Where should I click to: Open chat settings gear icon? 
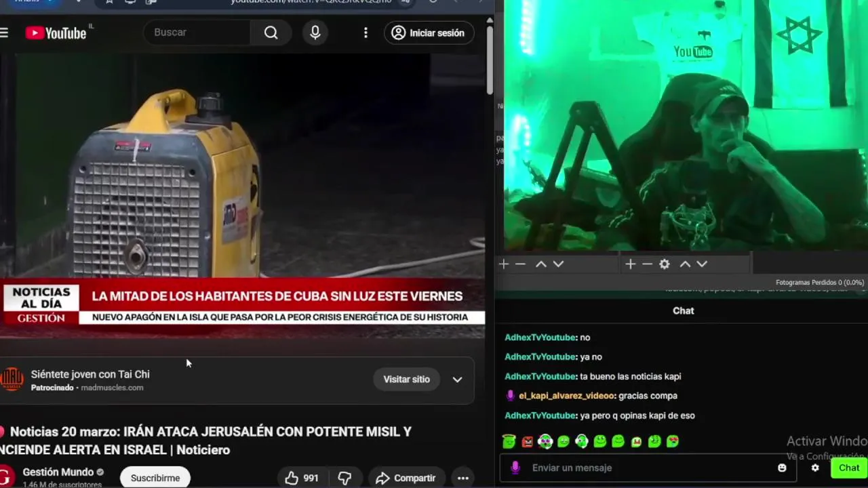pos(815,468)
